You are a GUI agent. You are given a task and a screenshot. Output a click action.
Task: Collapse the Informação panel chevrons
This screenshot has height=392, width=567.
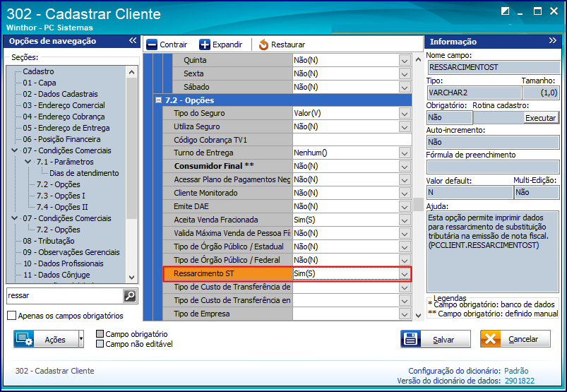[x=552, y=40]
